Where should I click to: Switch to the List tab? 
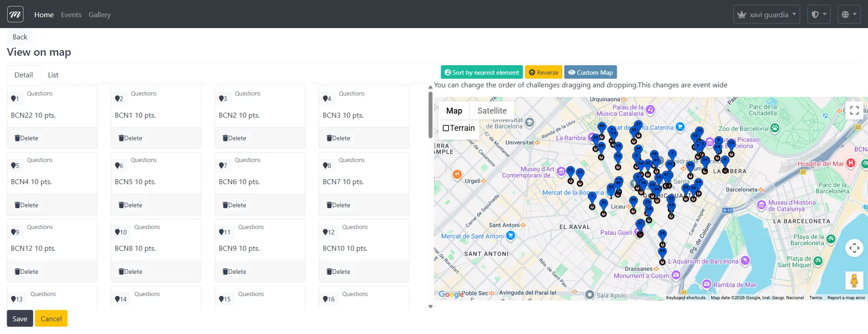click(x=53, y=75)
